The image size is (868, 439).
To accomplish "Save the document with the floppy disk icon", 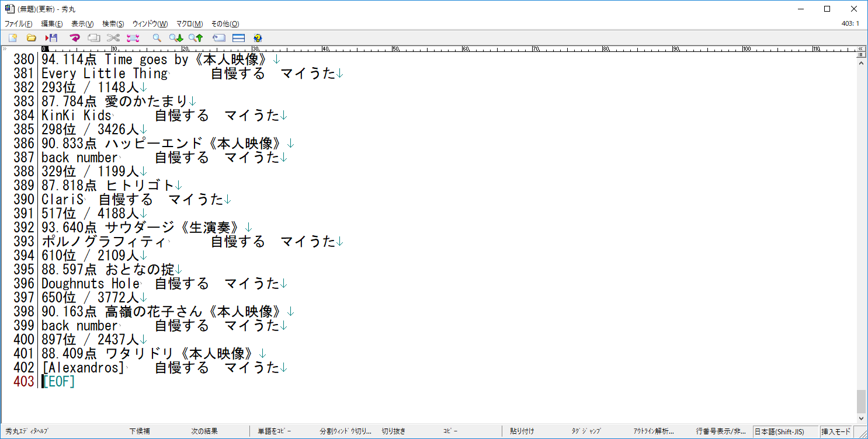I will click(51, 38).
